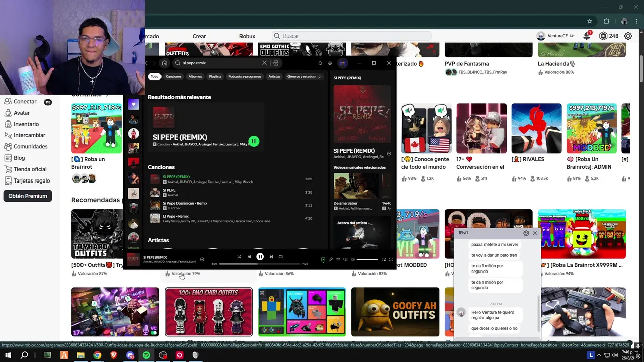Mute Spotify with the speaker icon
Image resolution: width=644 pixels, height=362 pixels.
tap(353, 260)
